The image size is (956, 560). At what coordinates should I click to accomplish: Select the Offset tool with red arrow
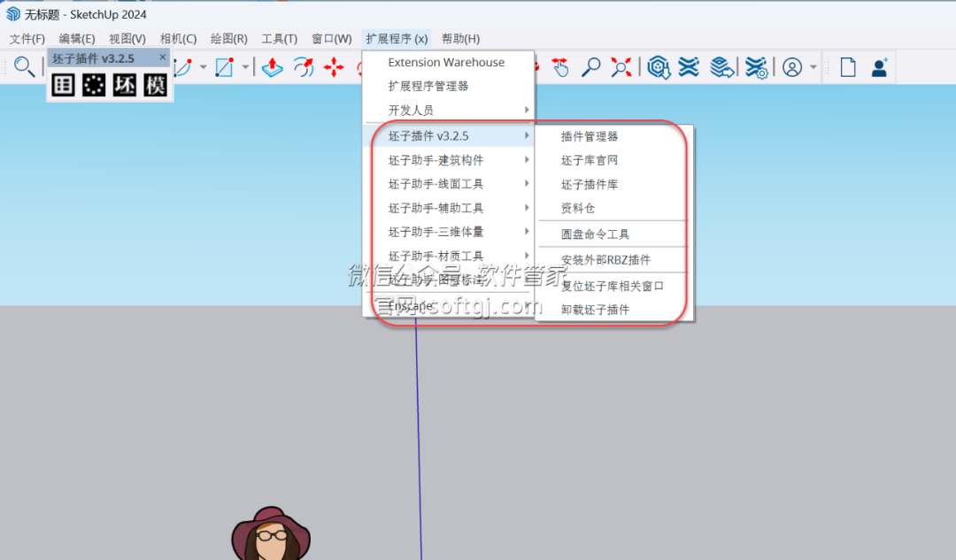click(303, 67)
